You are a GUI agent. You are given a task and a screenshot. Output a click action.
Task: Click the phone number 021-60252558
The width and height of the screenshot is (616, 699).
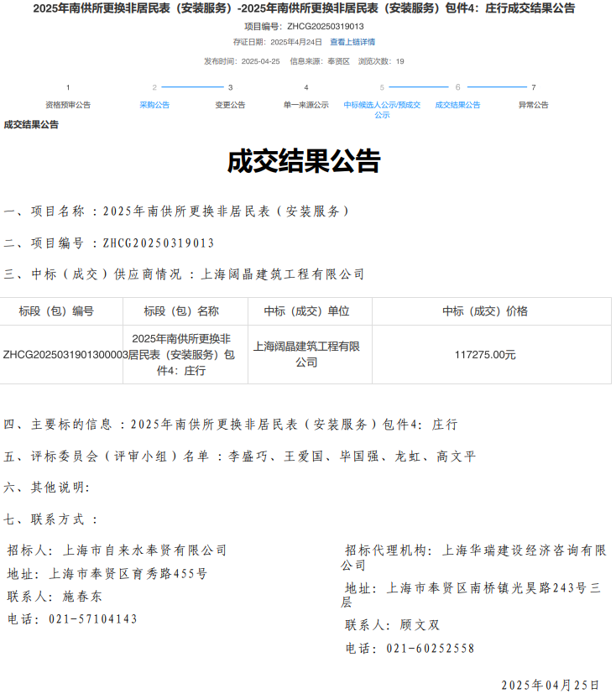[430, 649]
